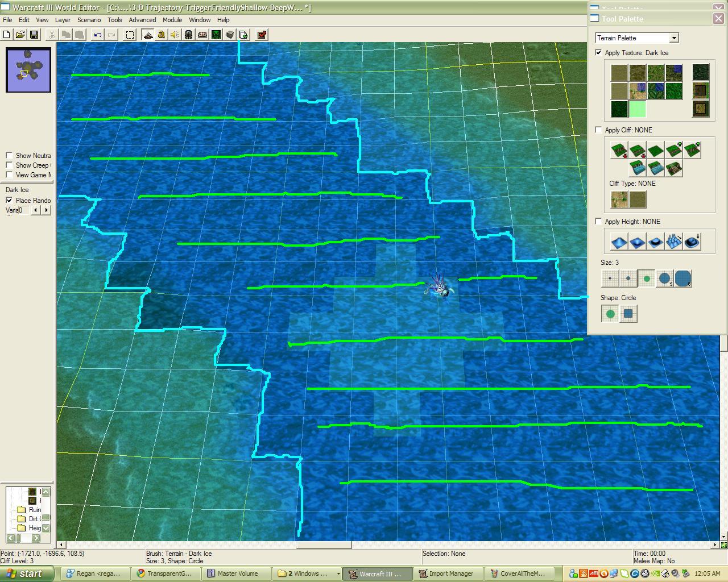Open the Scenario menu
Image resolution: width=728 pixels, height=582 pixels.
coord(89,20)
